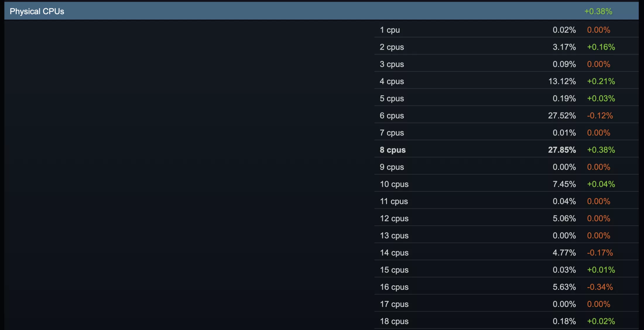Image resolution: width=644 pixels, height=330 pixels.
Task: Click the 27.85% share value
Action: (562, 150)
